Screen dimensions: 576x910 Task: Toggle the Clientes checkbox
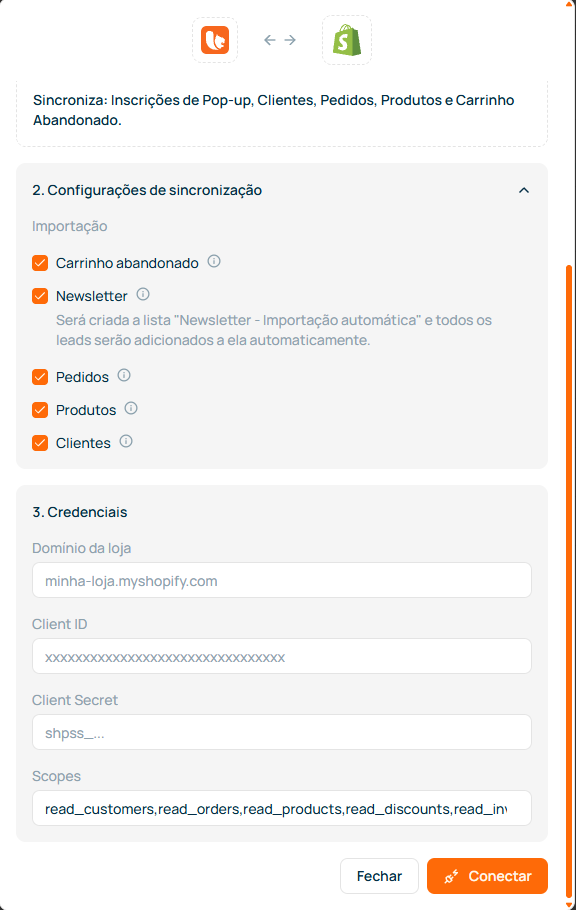[40, 443]
